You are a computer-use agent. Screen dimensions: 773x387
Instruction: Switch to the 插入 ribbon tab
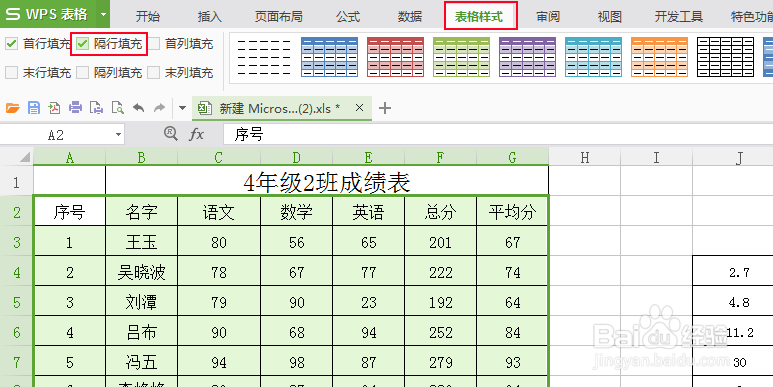point(210,16)
